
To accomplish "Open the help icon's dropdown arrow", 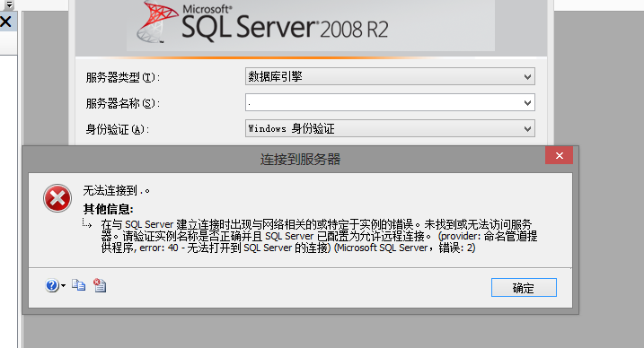I will pos(63,286).
